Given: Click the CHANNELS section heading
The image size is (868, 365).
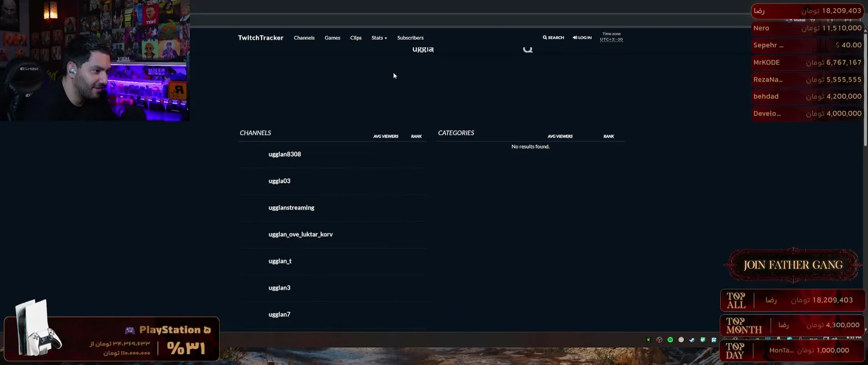Looking at the screenshot, I should 255,133.
